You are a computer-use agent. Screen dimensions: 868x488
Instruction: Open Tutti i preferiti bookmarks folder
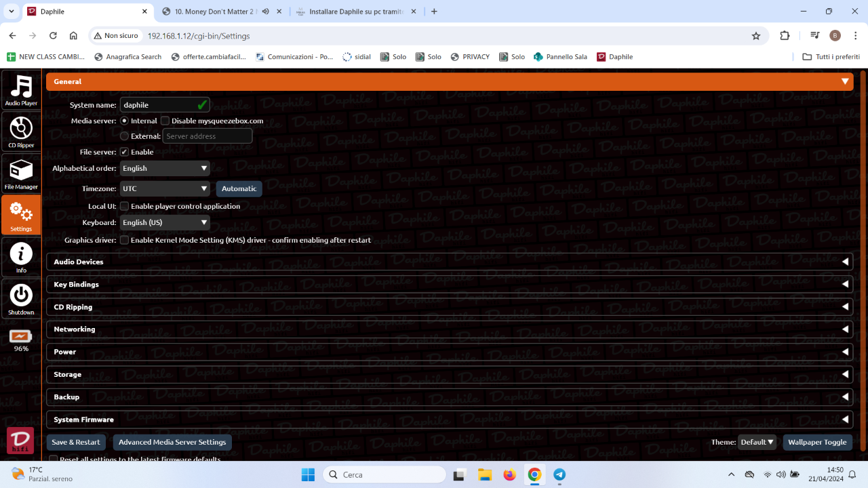tap(831, 57)
